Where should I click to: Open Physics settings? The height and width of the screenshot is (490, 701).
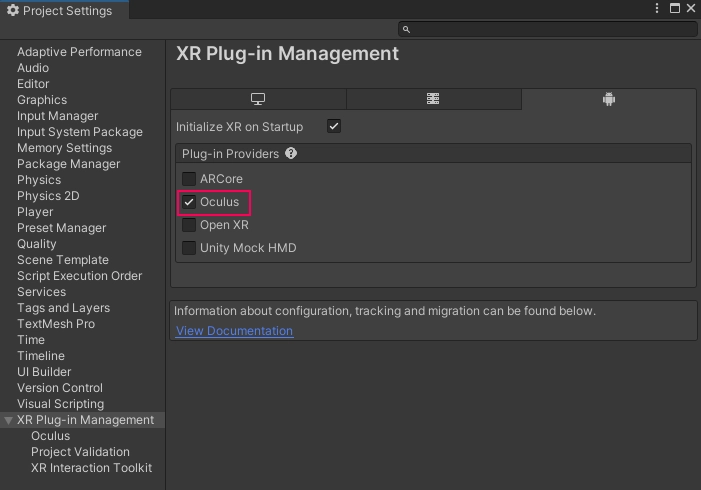39,180
